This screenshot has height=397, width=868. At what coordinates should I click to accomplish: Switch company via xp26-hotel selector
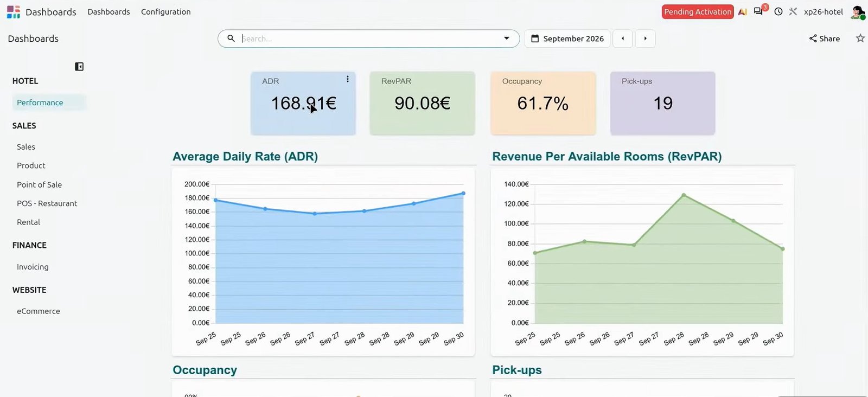pos(824,12)
